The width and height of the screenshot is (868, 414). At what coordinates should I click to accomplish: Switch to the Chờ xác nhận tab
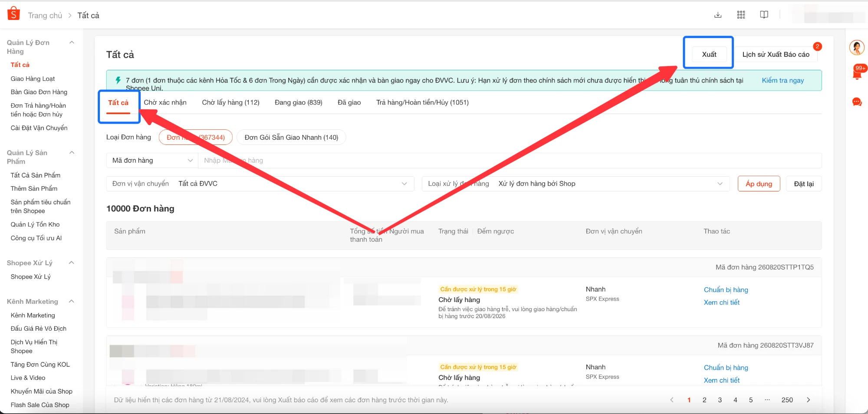[165, 102]
